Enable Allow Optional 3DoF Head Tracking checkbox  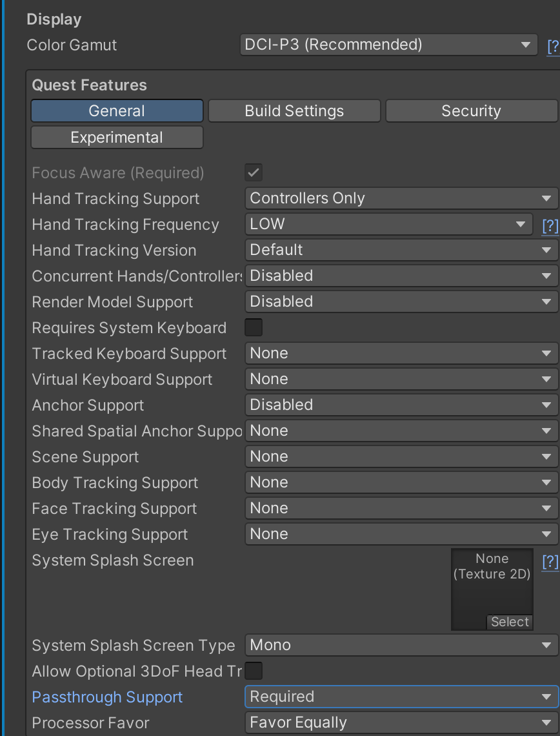pos(254,671)
